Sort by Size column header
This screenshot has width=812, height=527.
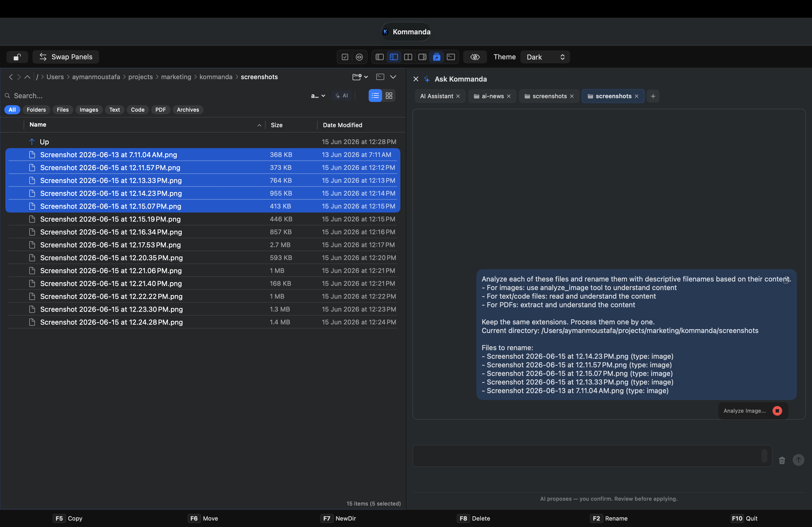[292, 125]
